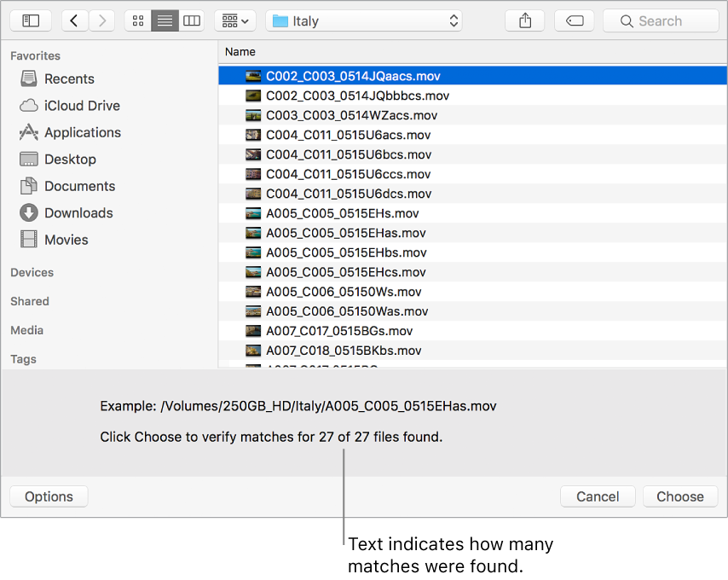Toggle the sidebar visibility button
The width and height of the screenshot is (728, 580).
click(x=31, y=21)
